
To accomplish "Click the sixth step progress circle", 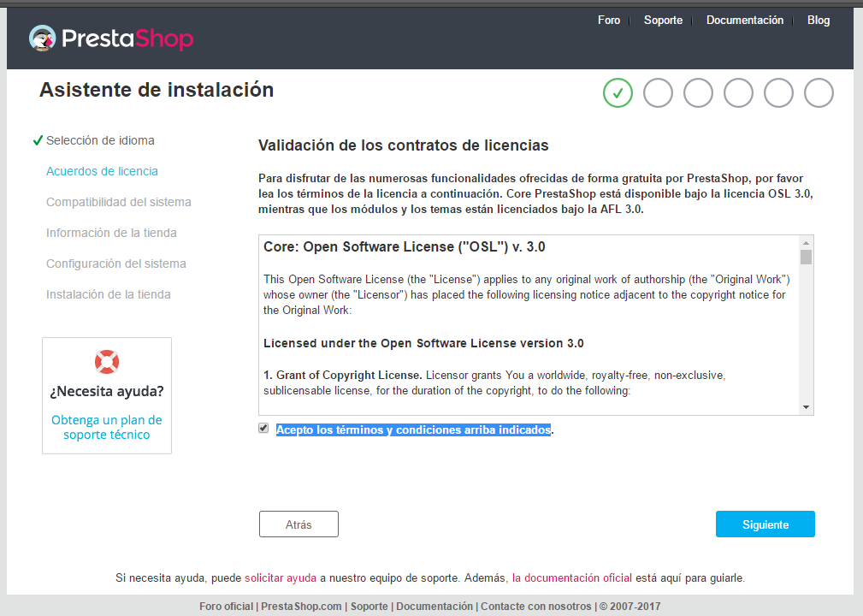I will click(819, 93).
